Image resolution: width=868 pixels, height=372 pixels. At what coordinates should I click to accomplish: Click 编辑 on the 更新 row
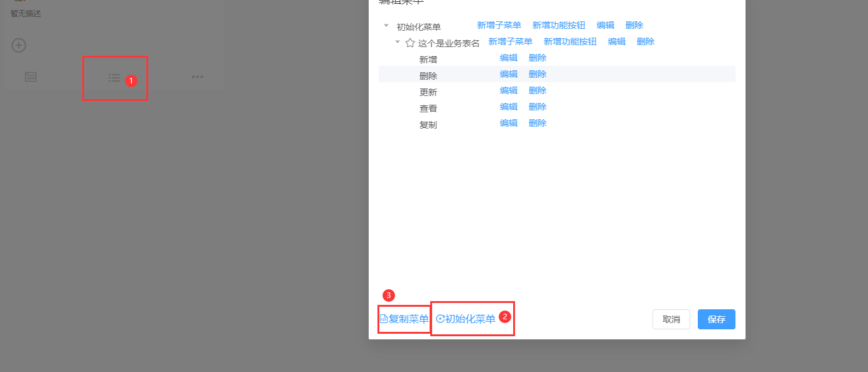(508, 90)
